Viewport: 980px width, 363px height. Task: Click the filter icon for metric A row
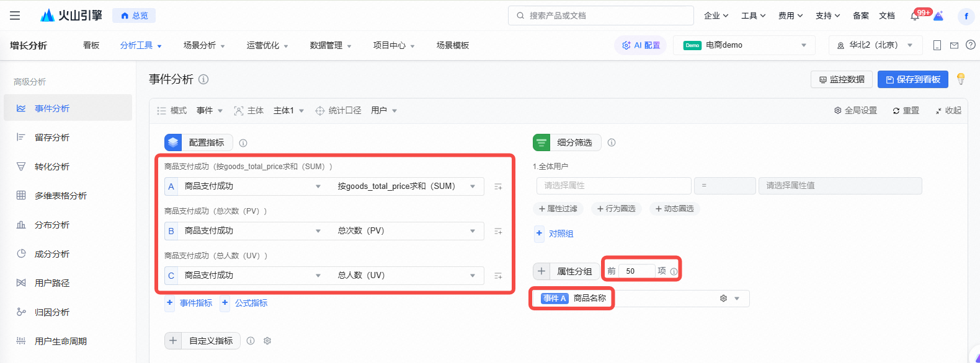click(x=498, y=186)
